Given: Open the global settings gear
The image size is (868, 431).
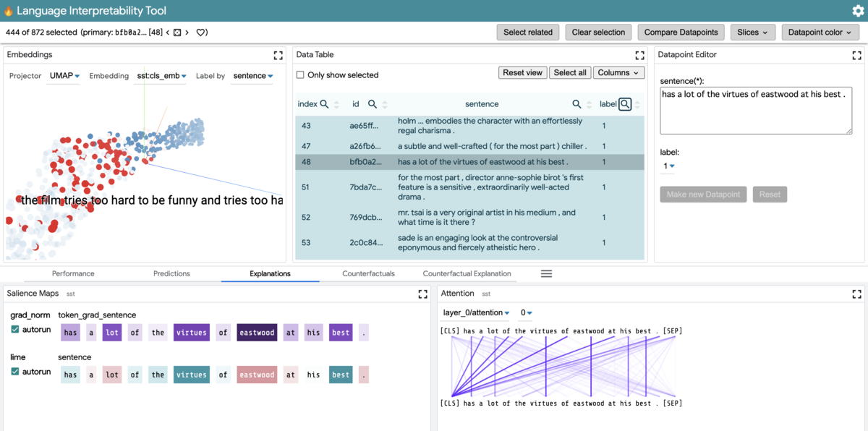Looking at the screenshot, I should tap(858, 11).
